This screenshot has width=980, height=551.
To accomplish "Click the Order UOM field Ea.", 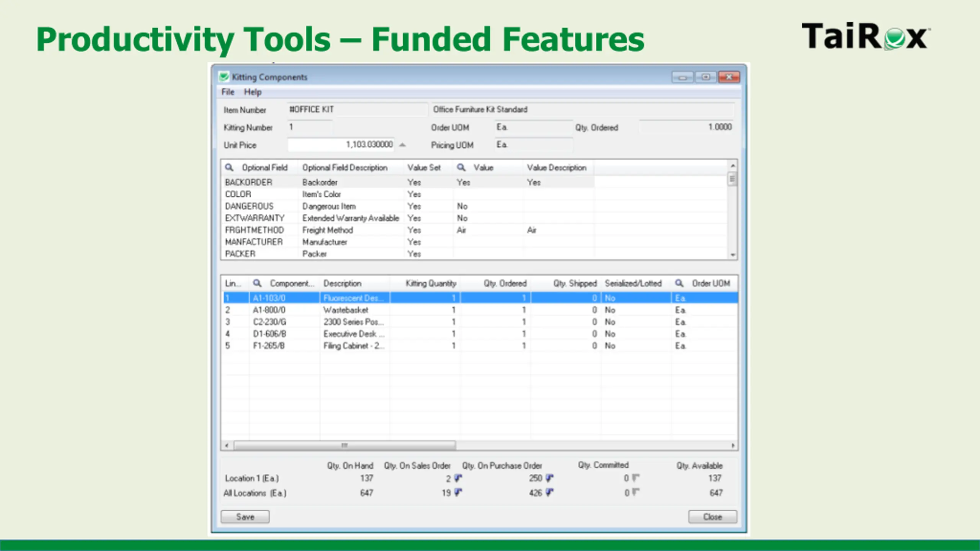I will pyautogui.click(x=533, y=127).
